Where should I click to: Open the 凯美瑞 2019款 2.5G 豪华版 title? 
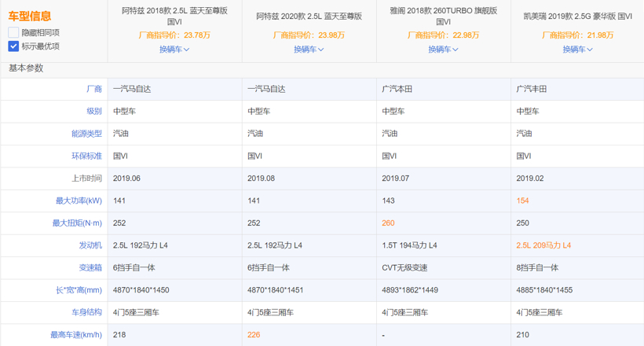577,16
